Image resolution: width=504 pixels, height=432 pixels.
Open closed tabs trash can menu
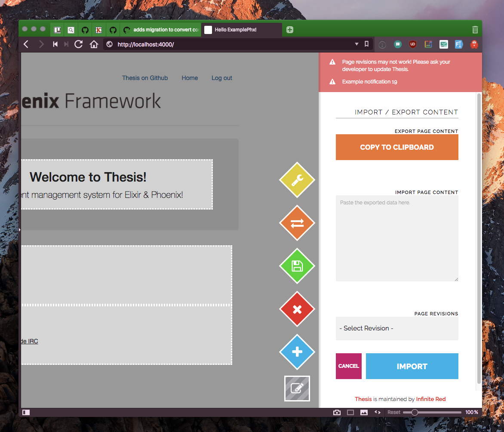coord(475,30)
